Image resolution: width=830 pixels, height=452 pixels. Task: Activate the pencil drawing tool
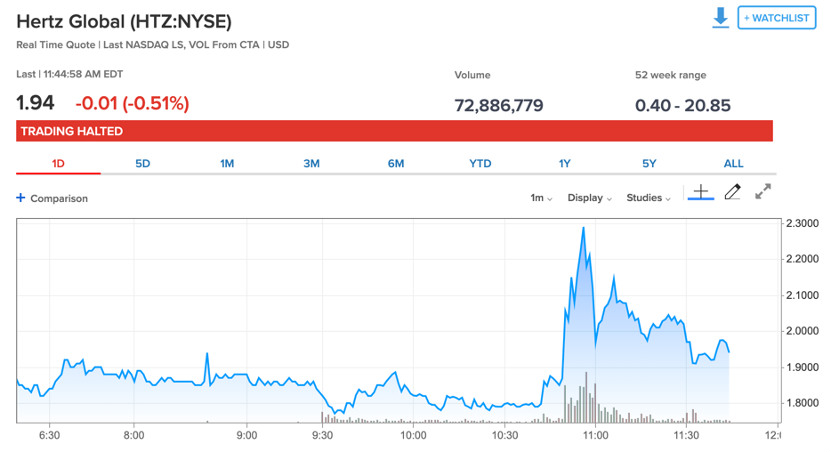[x=733, y=192]
